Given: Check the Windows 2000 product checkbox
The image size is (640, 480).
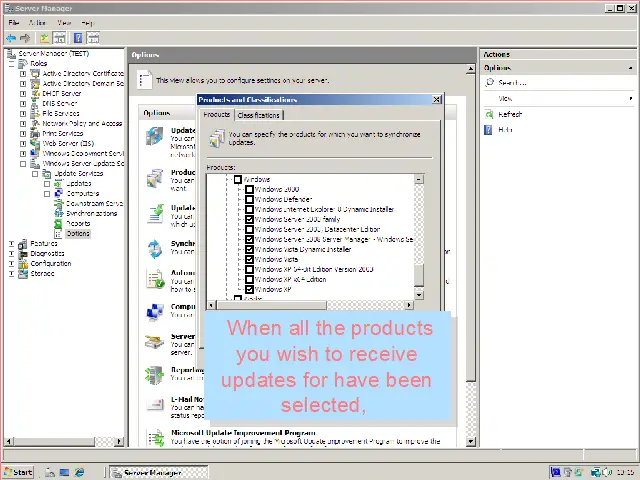Looking at the screenshot, I should click(x=249, y=189).
